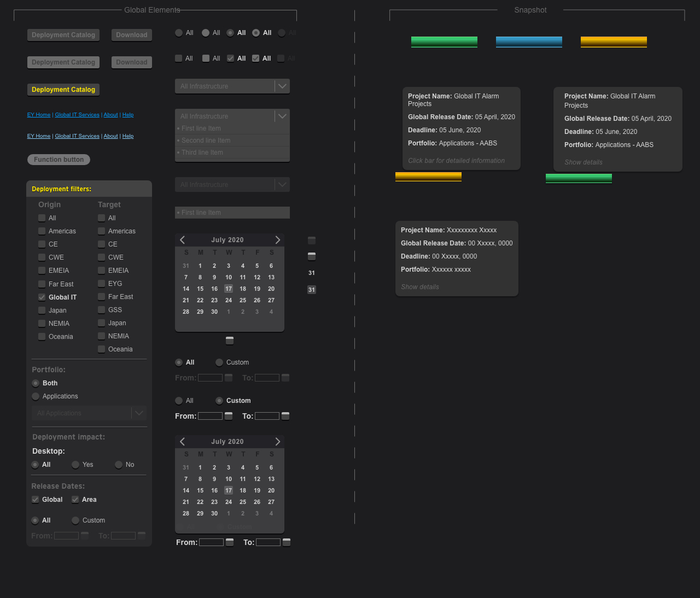Open calendar icon beside Release Dates From field
The image size is (700, 598).
[x=84, y=536]
